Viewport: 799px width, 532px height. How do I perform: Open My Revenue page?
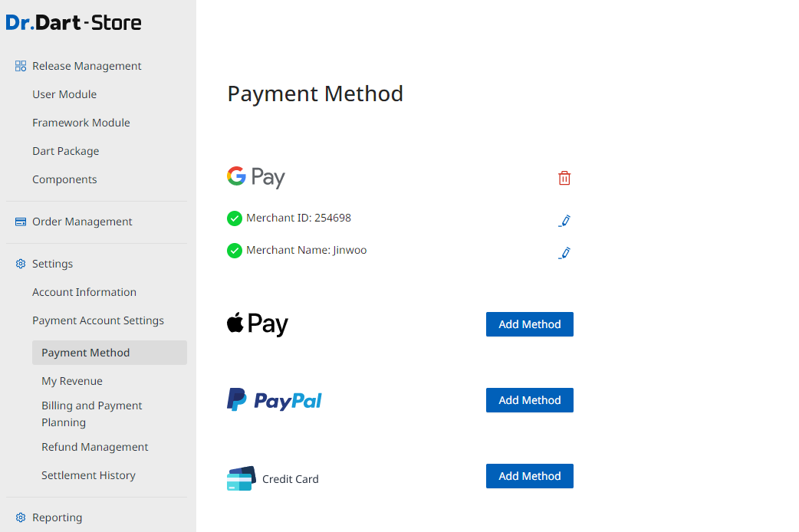[72, 381]
